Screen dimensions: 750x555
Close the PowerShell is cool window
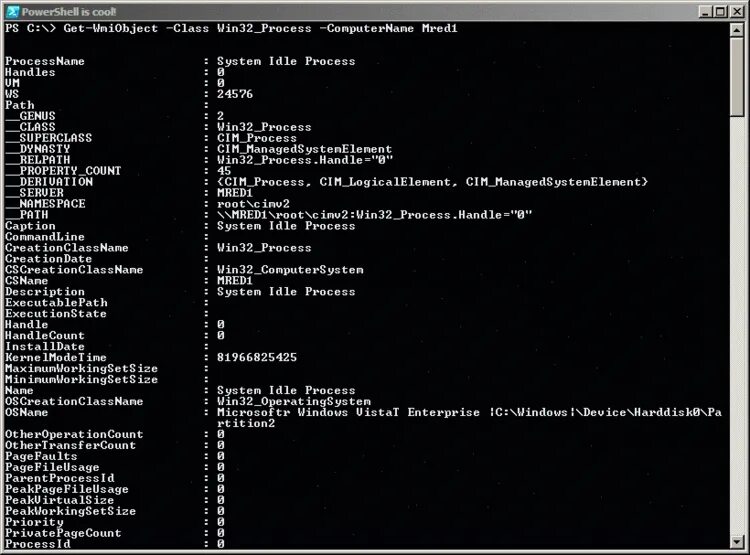[x=737, y=11]
